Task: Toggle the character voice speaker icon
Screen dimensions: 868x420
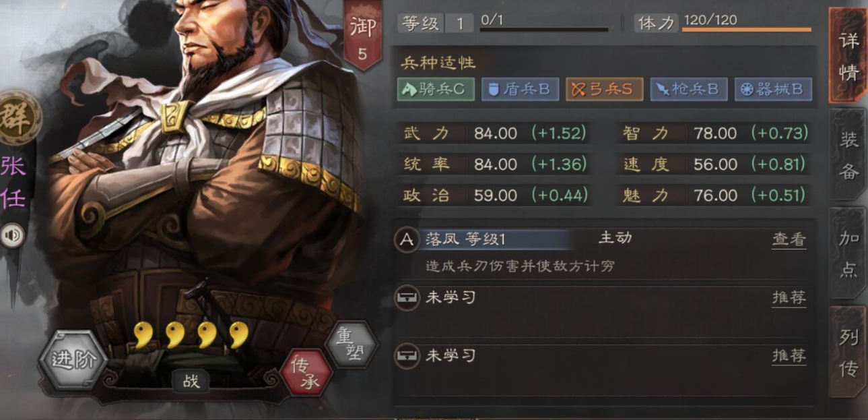Action: pos(13,235)
